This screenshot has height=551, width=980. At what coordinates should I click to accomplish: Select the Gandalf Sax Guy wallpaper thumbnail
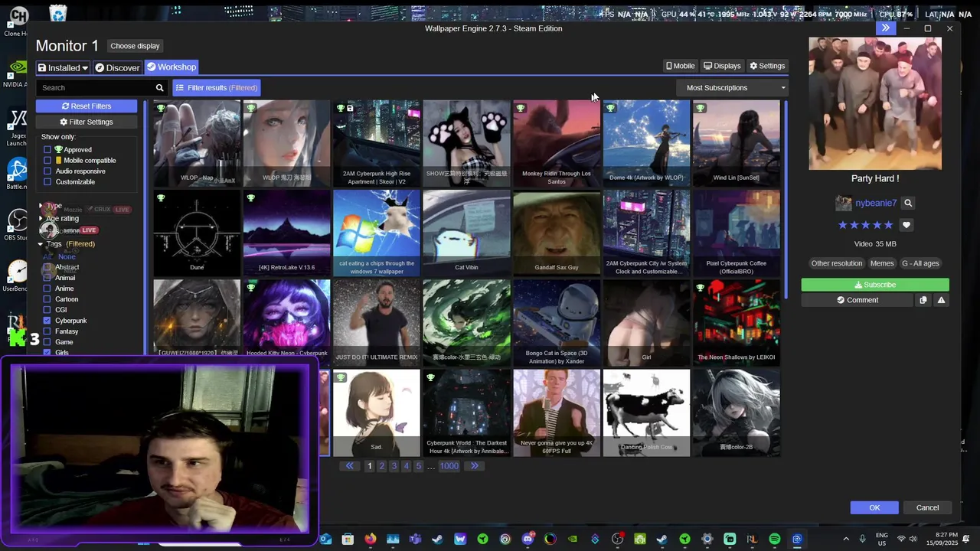[557, 233]
